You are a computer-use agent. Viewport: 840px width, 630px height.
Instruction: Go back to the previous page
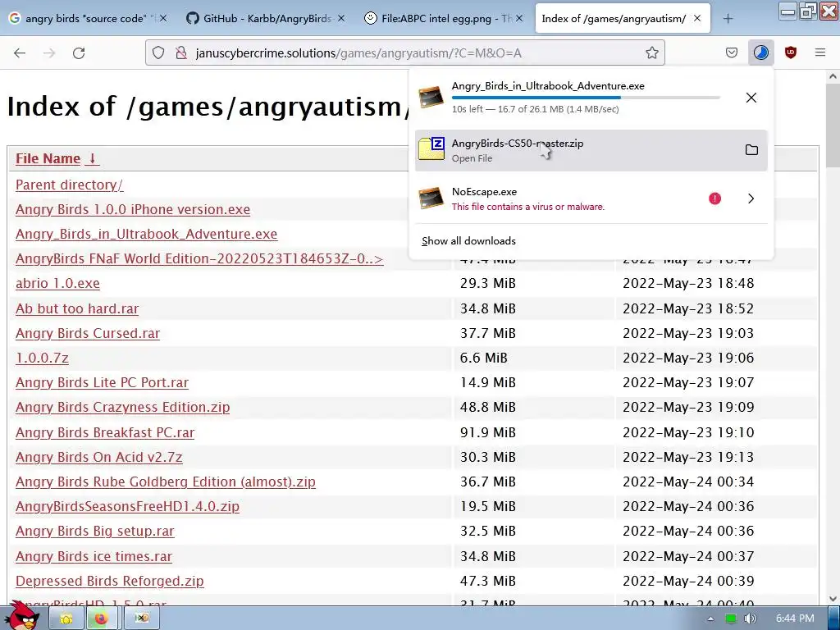(20, 52)
